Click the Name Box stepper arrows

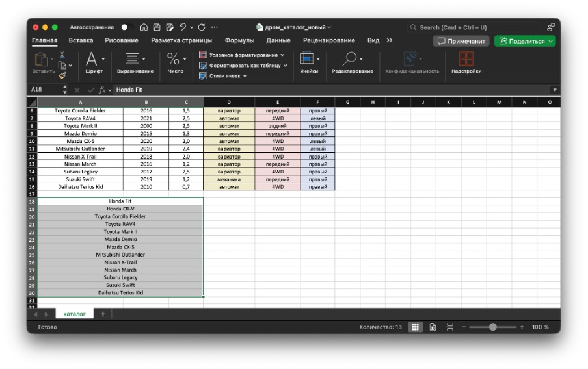(65, 90)
